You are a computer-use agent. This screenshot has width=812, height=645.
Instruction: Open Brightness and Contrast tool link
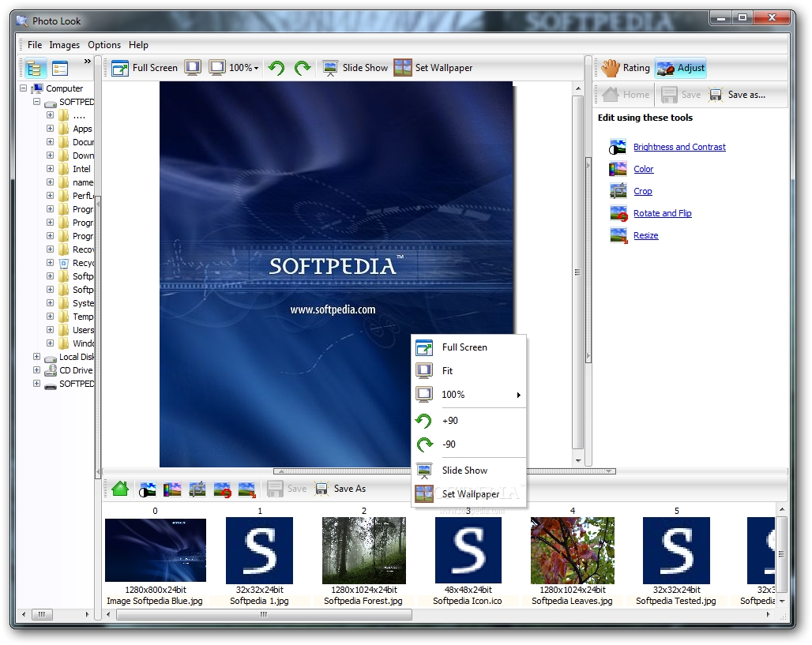click(679, 147)
